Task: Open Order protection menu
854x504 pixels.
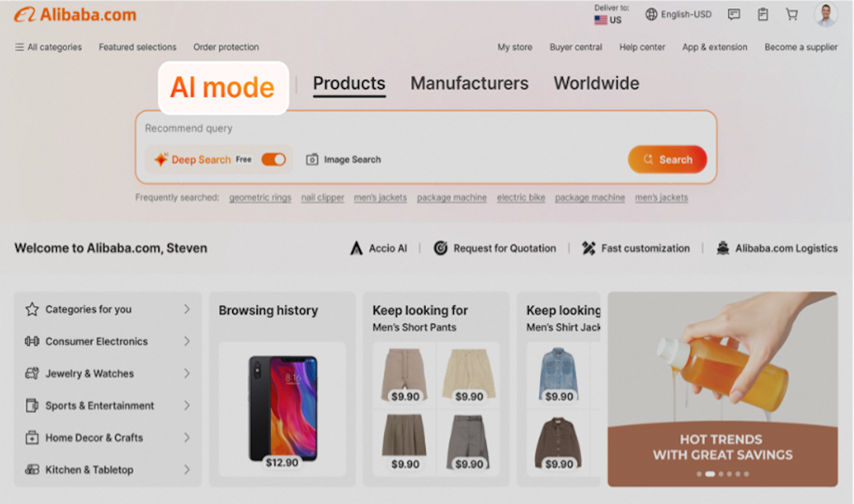Action: point(226,47)
